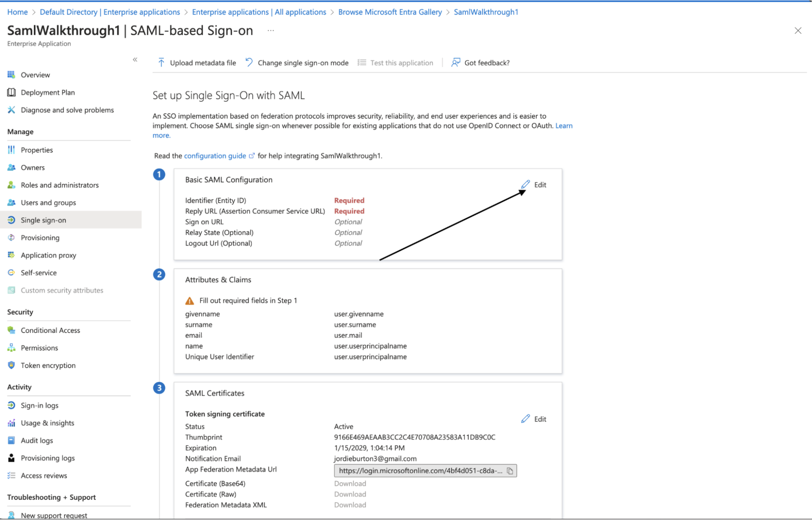Click Enterprise applications All applications breadcrumb
The height and width of the screenshot is (521, 812).
tap(259, 12)
